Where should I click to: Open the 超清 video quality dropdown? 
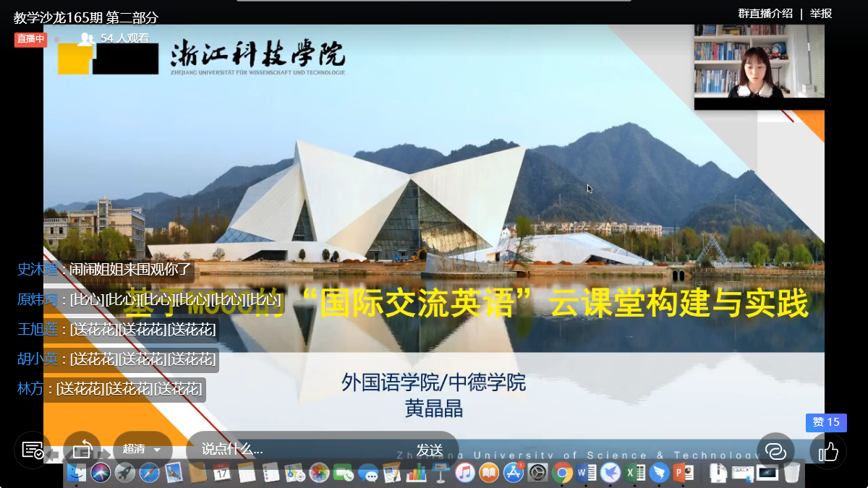point(142,450)
